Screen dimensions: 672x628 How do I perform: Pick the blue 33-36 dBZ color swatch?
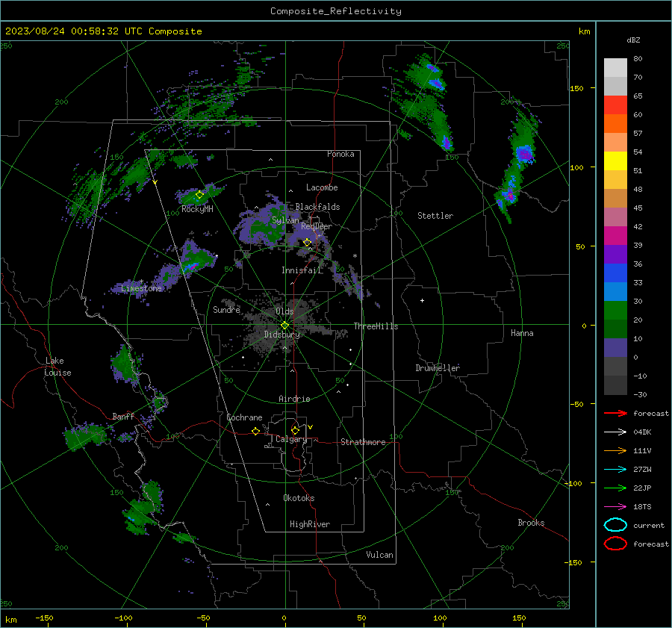click(x=615, y=273)
